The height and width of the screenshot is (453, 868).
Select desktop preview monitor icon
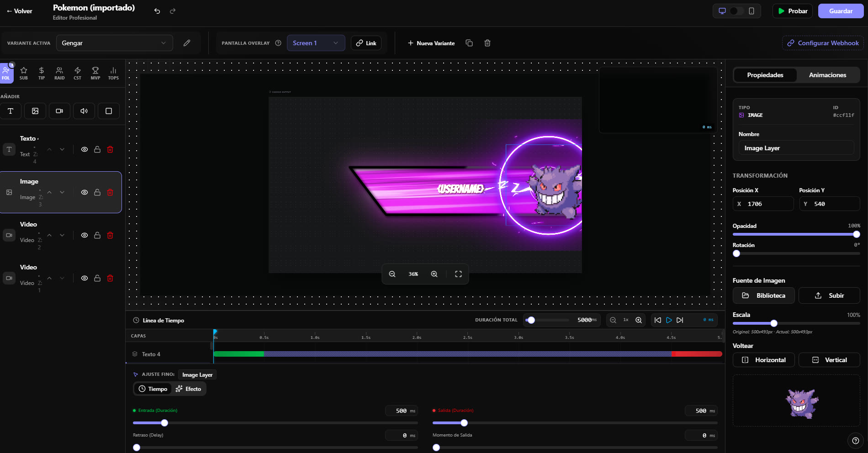point(722,11)
